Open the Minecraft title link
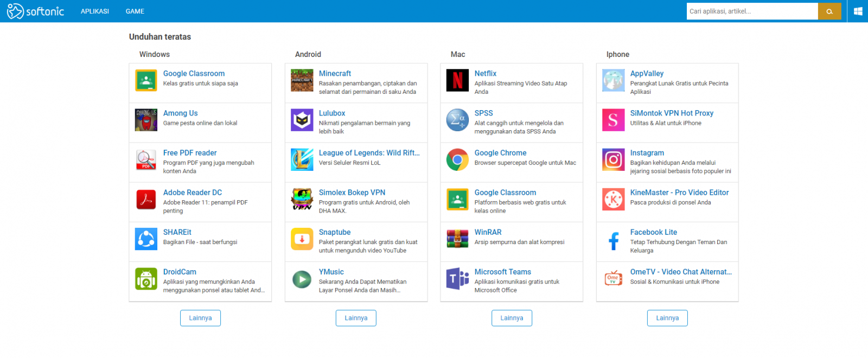This screenshot has width=868, height=358. click(x=335, y=74)
